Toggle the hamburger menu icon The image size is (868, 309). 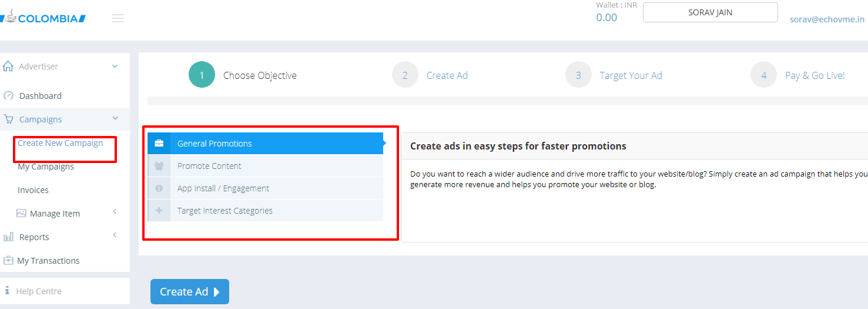[118, 18]
